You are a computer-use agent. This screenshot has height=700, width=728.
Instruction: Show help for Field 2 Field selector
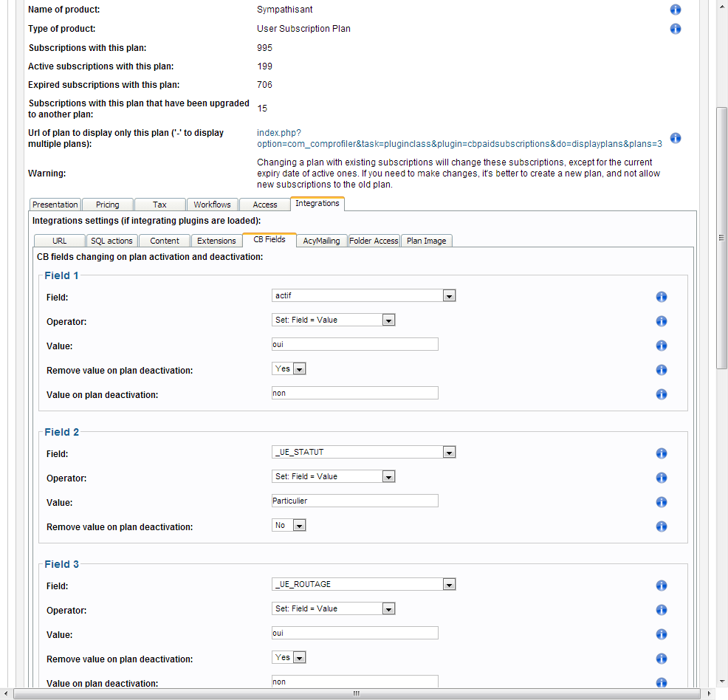coord(661,453)
